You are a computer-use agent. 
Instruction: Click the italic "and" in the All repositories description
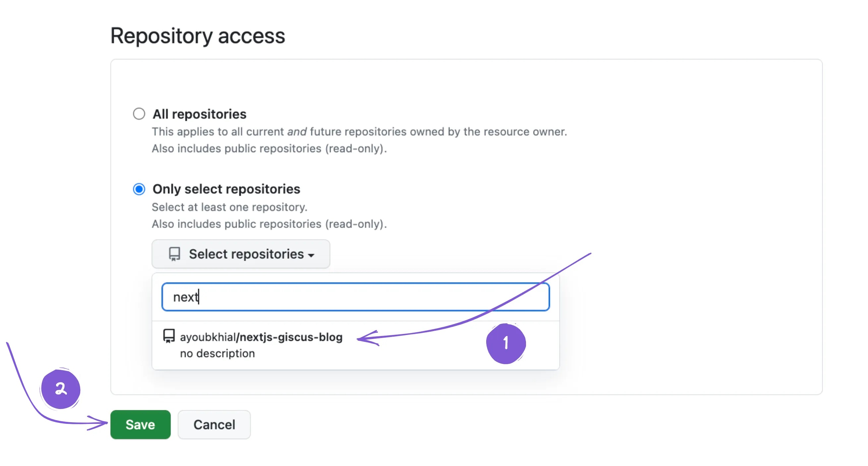point(297,131)
